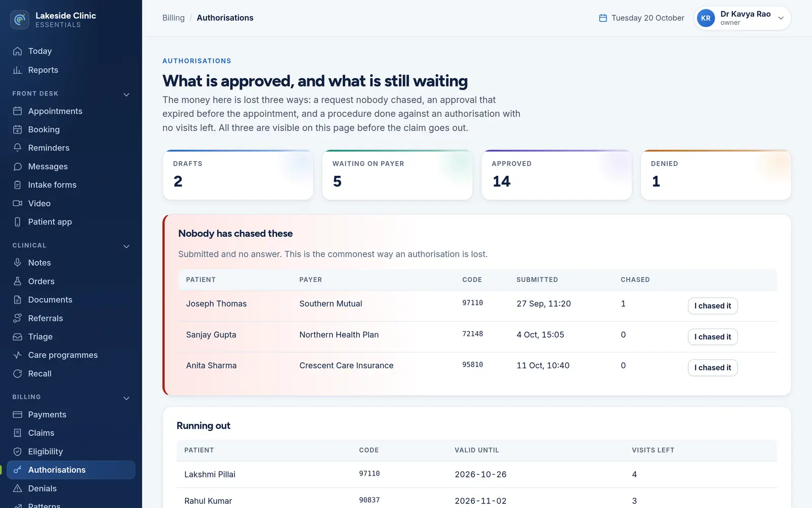The width and height of the screenshot is (812, 508).
Task: Click the Notes microphone icon
Action: pos(18,263)
